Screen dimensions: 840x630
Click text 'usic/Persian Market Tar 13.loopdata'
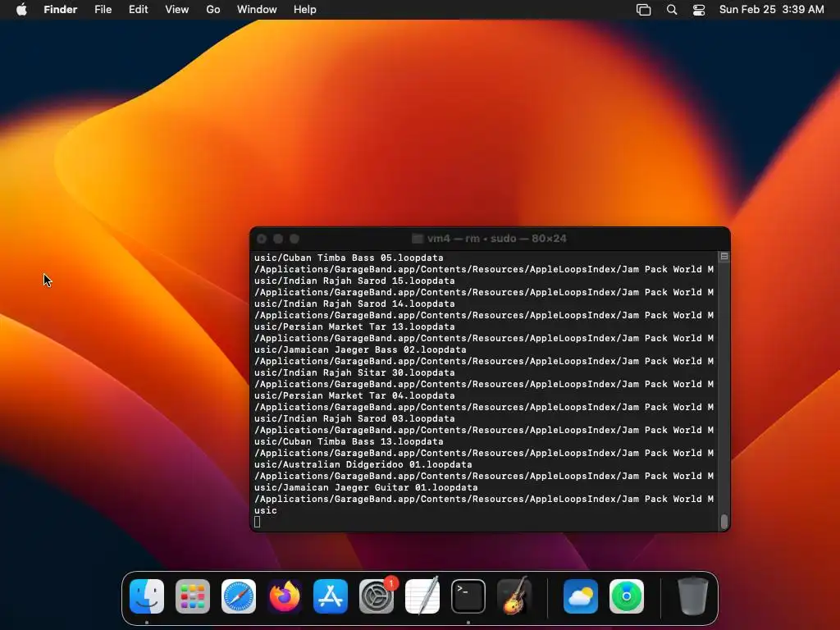pyautogui.click(x=354, y=326)
